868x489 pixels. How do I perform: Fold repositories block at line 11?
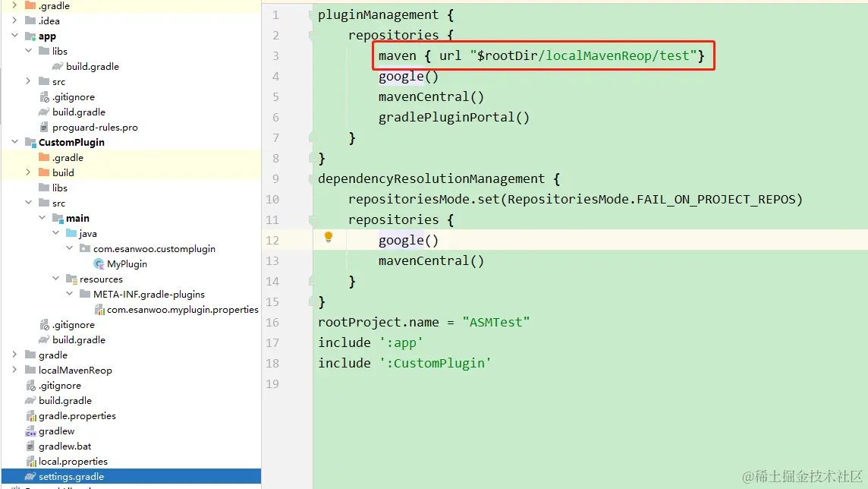tap(312, 220)
